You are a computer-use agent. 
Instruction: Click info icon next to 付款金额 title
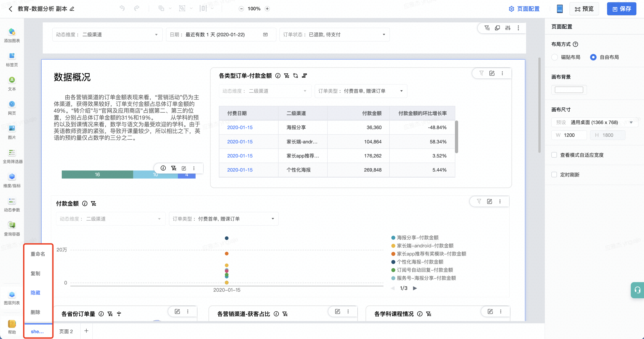(85, 203)
